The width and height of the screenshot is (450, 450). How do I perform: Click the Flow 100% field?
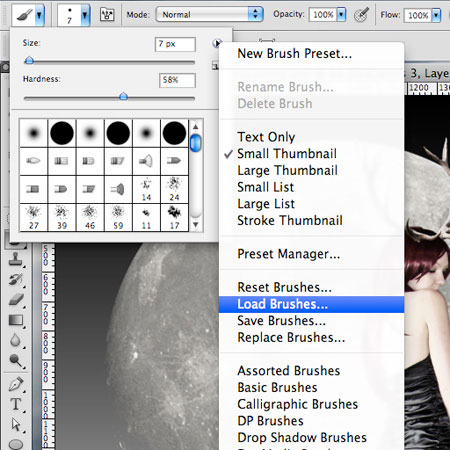coord(418,15)
